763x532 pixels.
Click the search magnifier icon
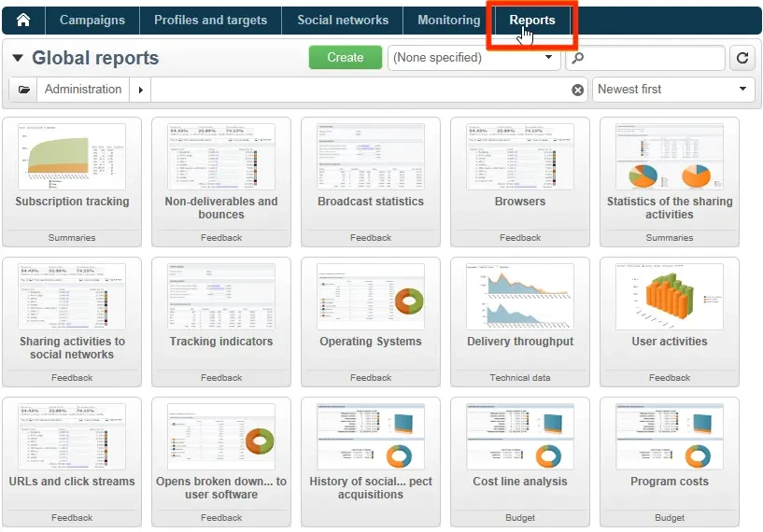click(578, 58)
